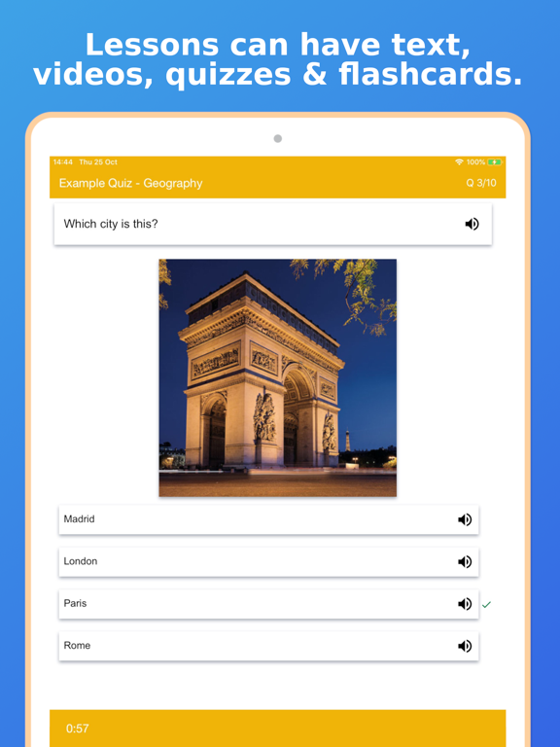This screenshot has width=560, height=747.
Task: Tap the 'Thu 25 Oct' date
Action: click(98, 162)
